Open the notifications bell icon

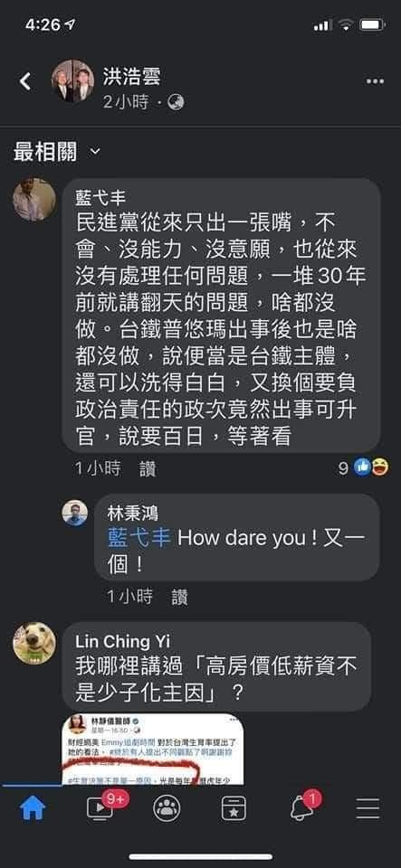pos(303,807)
